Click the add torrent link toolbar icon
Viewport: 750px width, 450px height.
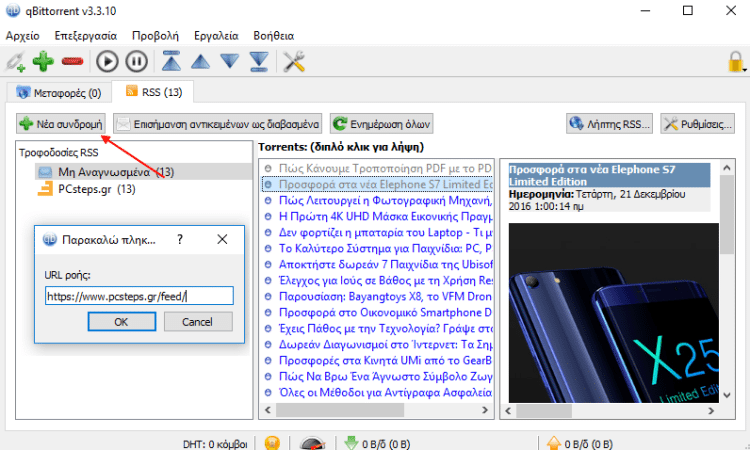(x=15, y=62)
